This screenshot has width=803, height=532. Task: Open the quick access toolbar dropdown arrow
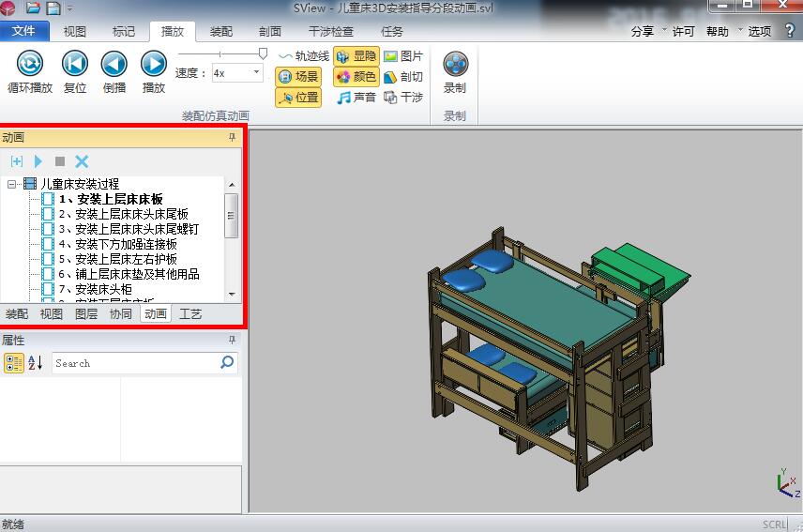coord(69,8)
